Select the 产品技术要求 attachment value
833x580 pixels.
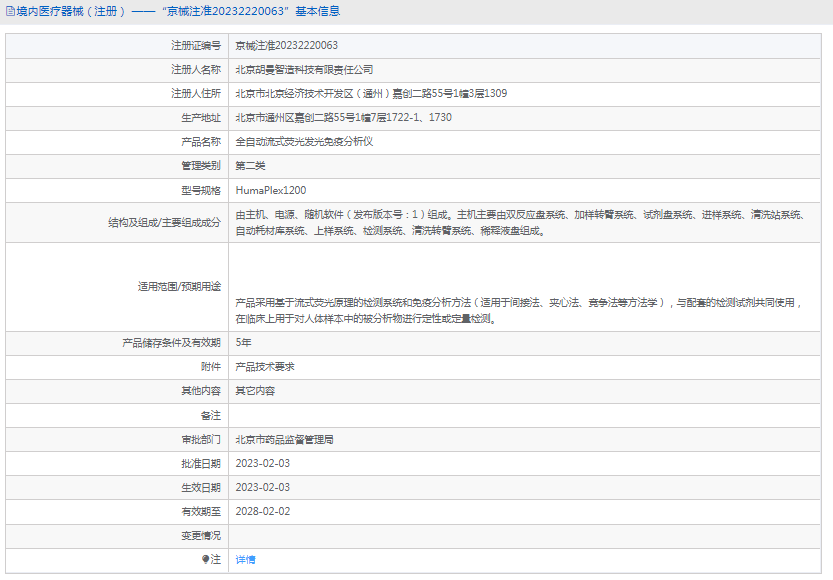[x=265, y=367]
